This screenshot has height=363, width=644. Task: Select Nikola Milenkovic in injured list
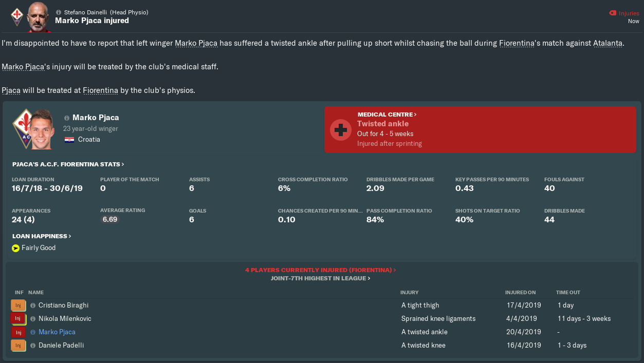65,319
